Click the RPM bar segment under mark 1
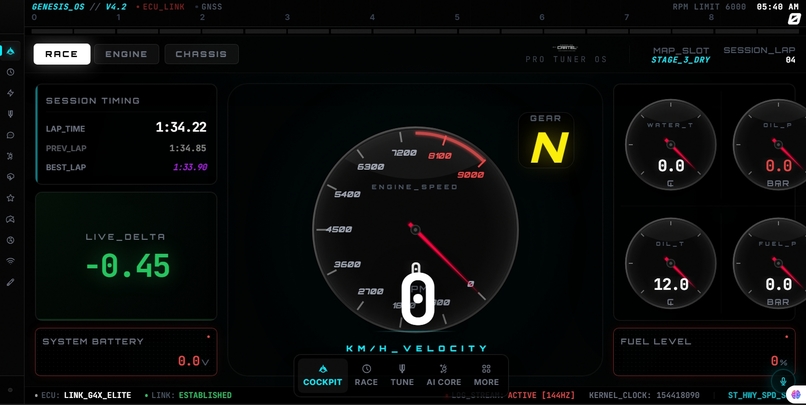The height and width of the screenshot is (405, 806). click(137, 31)
